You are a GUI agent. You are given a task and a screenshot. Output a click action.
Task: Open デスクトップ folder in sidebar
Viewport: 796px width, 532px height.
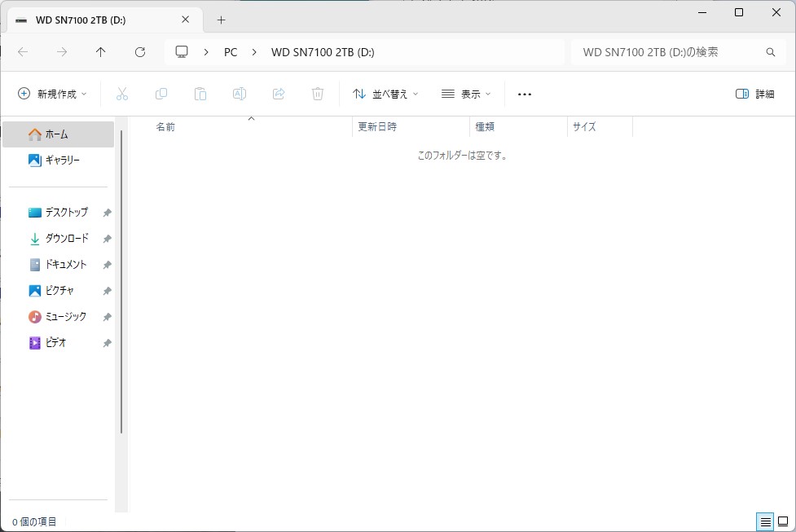59,212
